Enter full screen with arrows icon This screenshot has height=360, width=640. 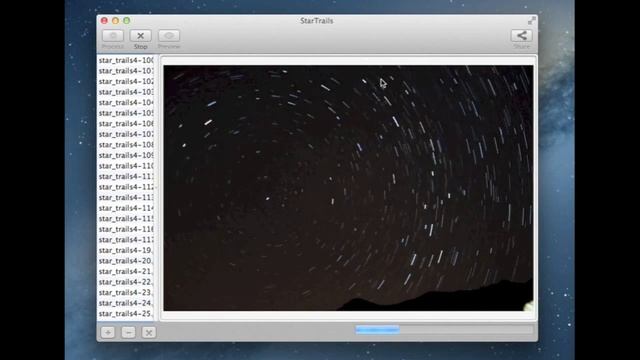tap(531, 20)
